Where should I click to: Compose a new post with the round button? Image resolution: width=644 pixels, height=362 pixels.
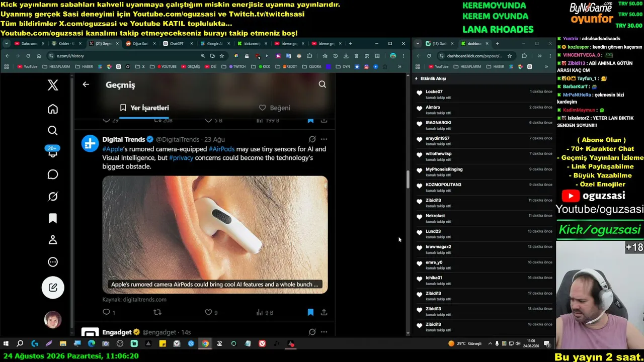53,288
